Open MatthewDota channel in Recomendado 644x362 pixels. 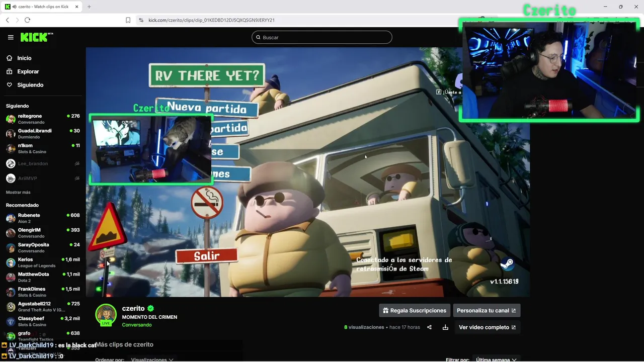click(43, 277)
